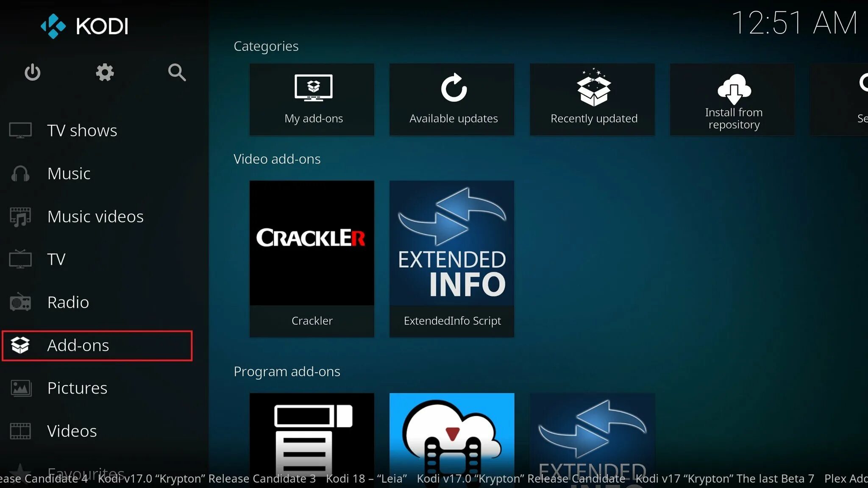Open Recently updated category
The height and width of the screenshot is (488, 868).
[593, 100]
